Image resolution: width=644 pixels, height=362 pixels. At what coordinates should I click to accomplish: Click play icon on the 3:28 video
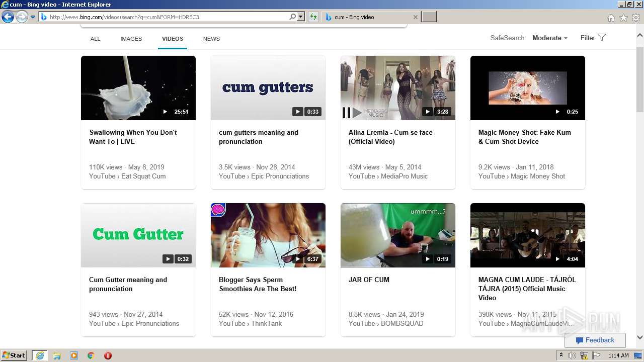point(428,112)
